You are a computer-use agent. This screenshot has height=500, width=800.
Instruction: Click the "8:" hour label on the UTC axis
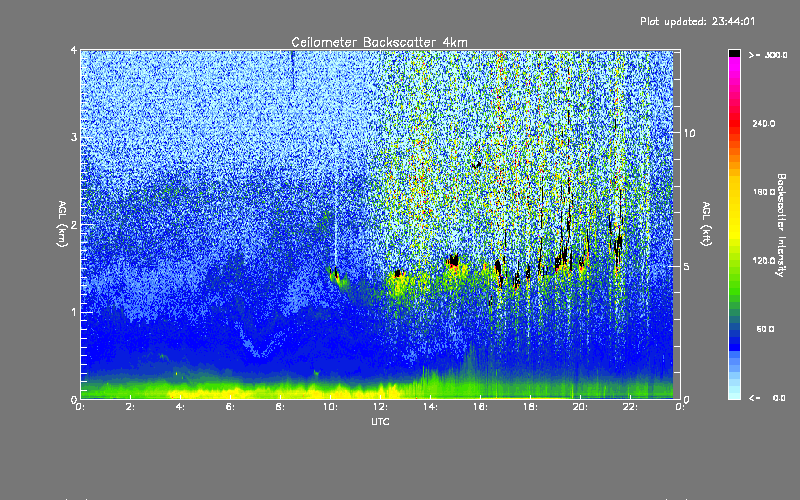[x=280, y=407]
